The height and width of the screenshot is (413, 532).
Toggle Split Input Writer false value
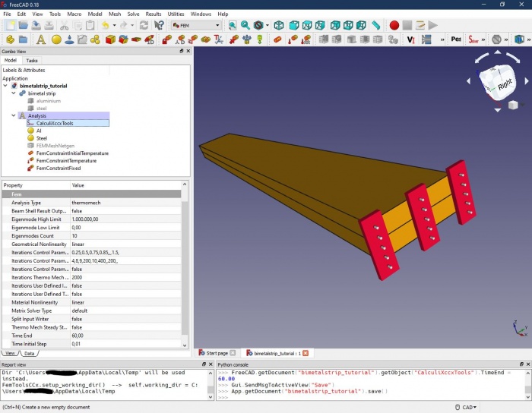(125, 319)
